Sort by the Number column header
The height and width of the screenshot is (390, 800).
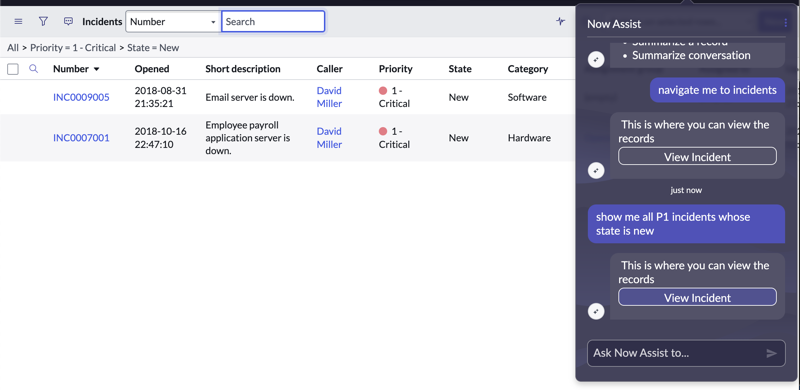click(70, 69)
